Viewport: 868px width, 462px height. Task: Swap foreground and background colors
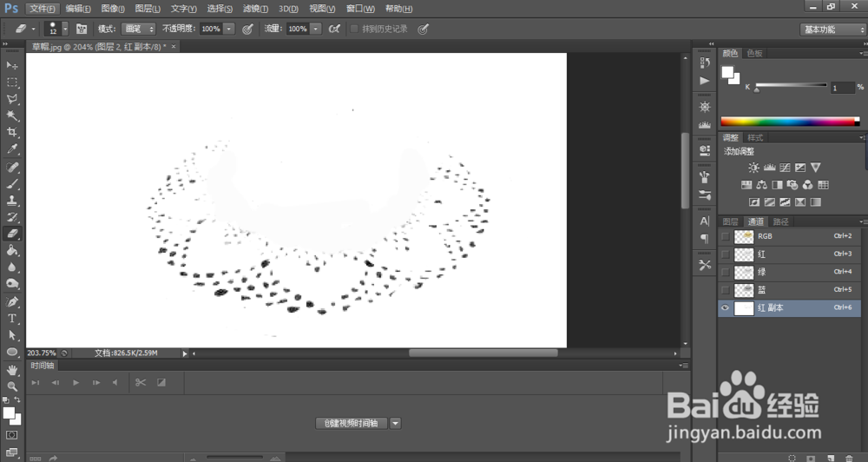pyautogui.click(x=17, y=400)
